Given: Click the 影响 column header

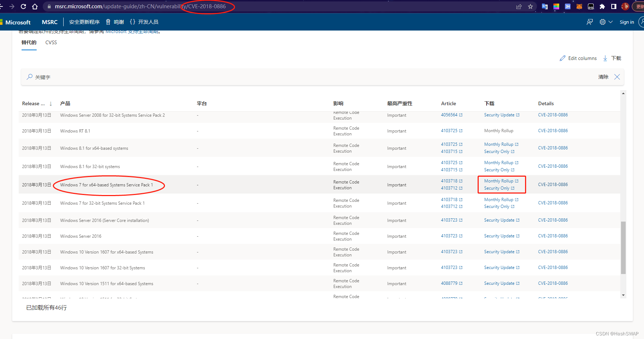Looking at the screenshot, I should (338, 103).
